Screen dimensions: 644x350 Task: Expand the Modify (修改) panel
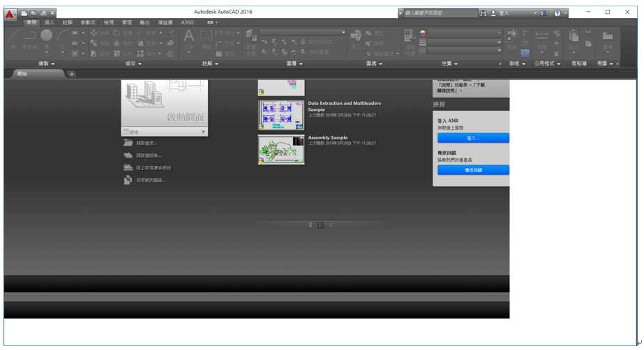tap(133, 63)
